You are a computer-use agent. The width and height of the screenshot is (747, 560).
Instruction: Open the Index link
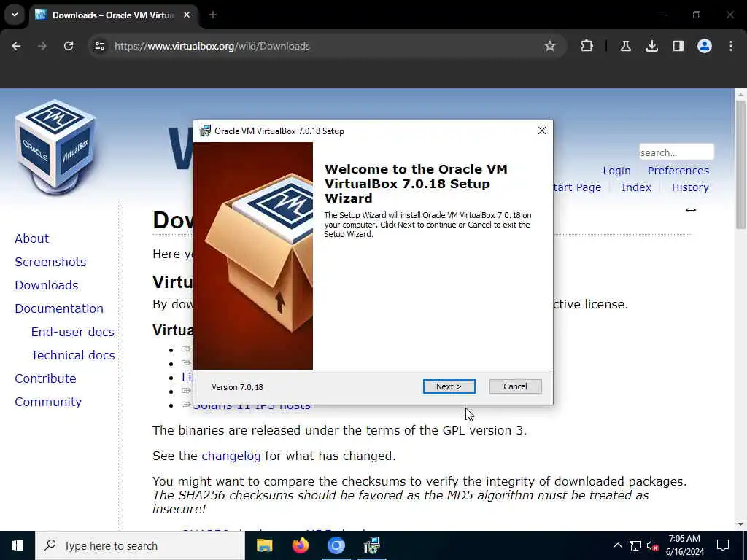tap(636, 187)
